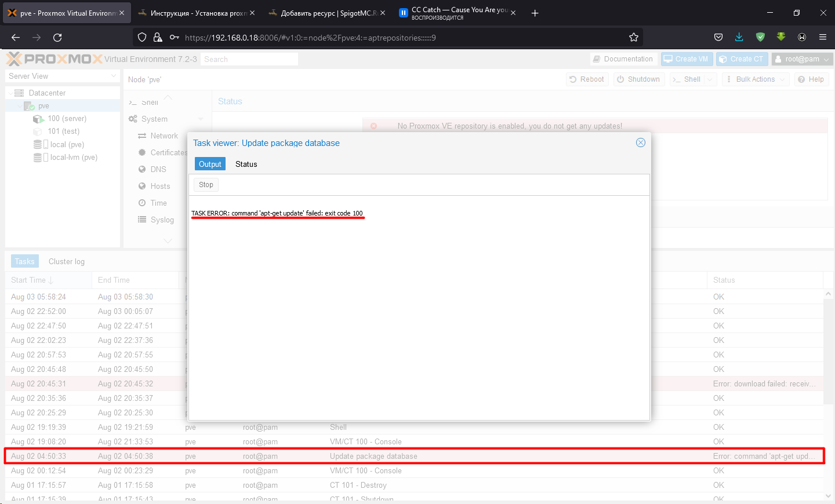Switch to the Status tab in Task viewer
835x504 pixels.
tap(246, 164)
